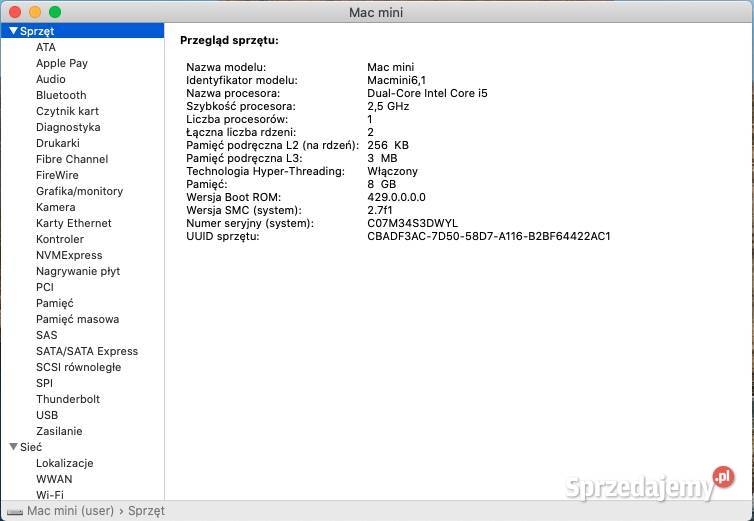
Task: Click Boot ROM version 429.0.0.0.0
Action: point(396,197)
